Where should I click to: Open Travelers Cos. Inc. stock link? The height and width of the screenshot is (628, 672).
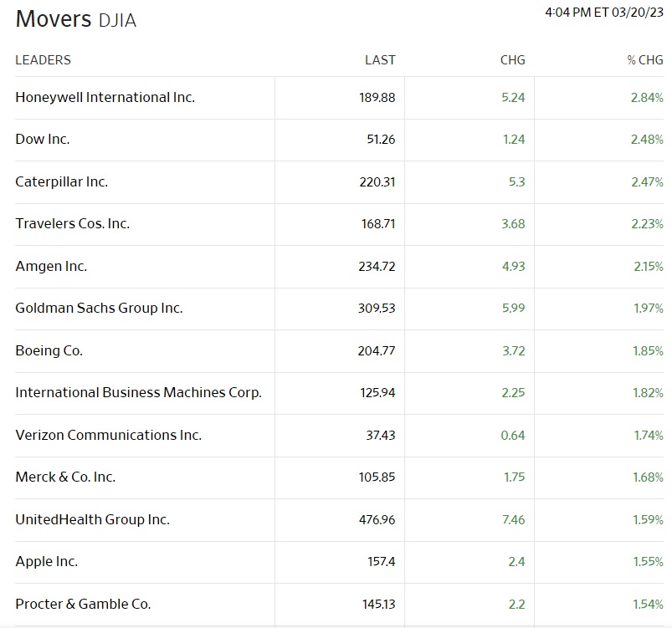pos(73,223)
